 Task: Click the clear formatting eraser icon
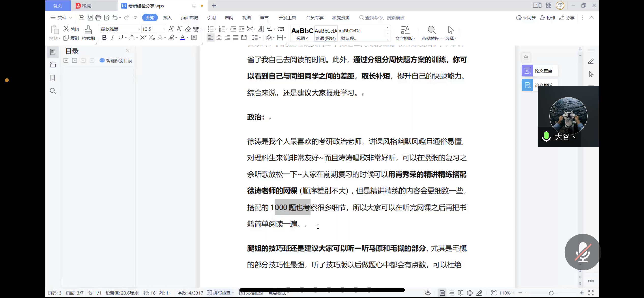pyautogui.click(x=188, y=29)
